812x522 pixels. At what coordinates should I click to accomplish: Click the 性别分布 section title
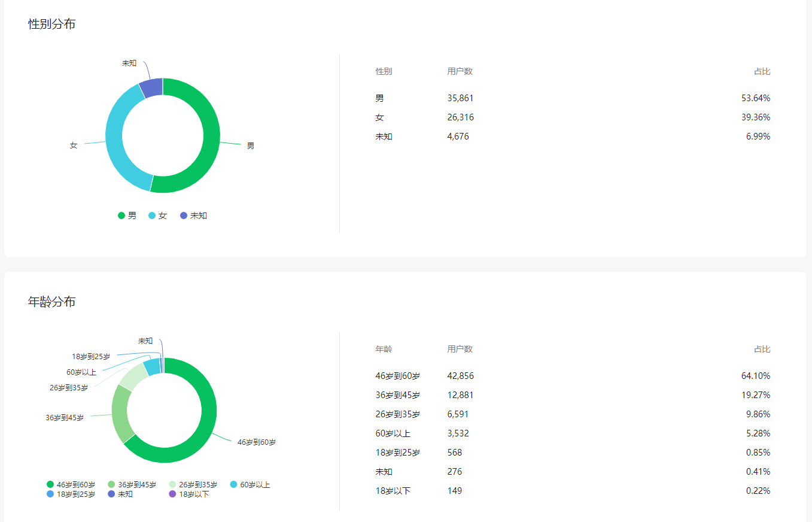click(x=52, y=24)
